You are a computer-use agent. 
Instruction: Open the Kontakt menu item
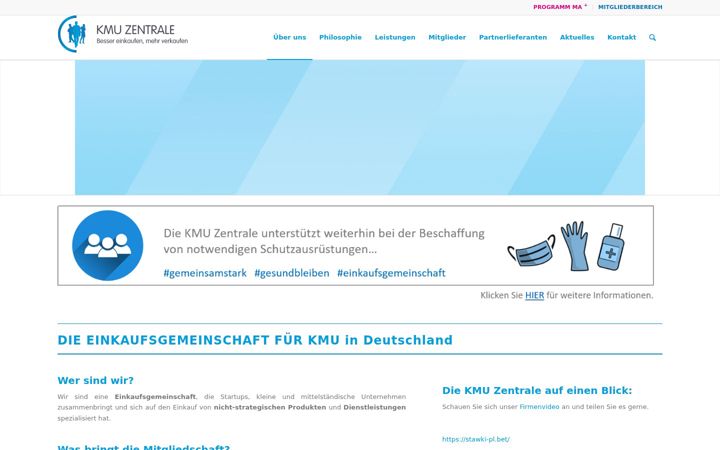(x=621, y=37)
